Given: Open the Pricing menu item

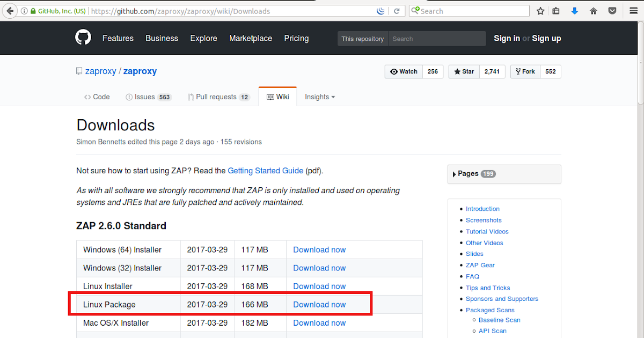Looking at the screenshot, I should coord(296,38).
